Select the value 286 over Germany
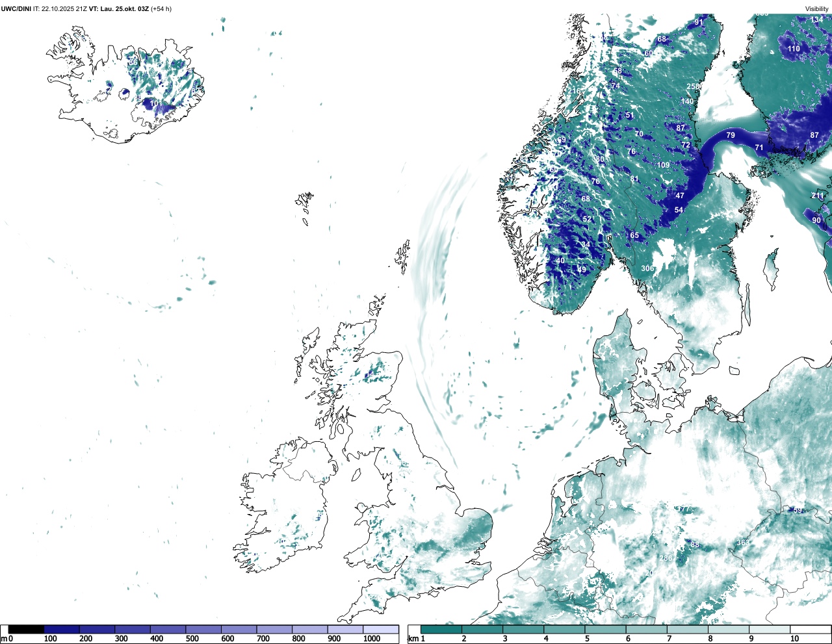 click(666, 558)
